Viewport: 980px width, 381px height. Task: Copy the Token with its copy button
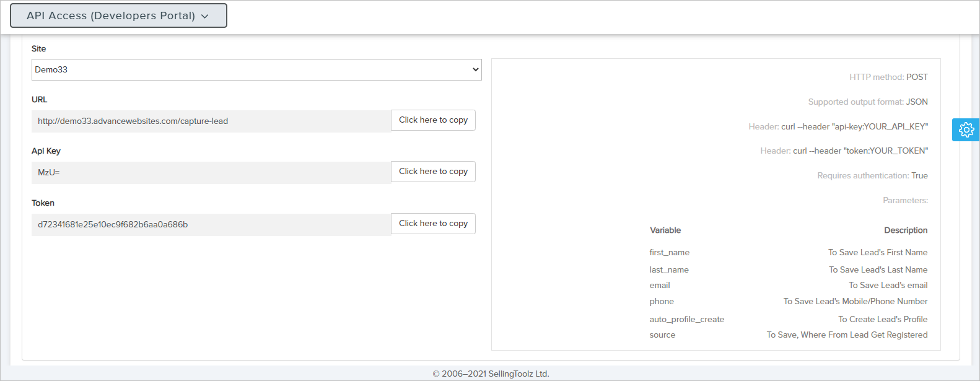point(433,224)
